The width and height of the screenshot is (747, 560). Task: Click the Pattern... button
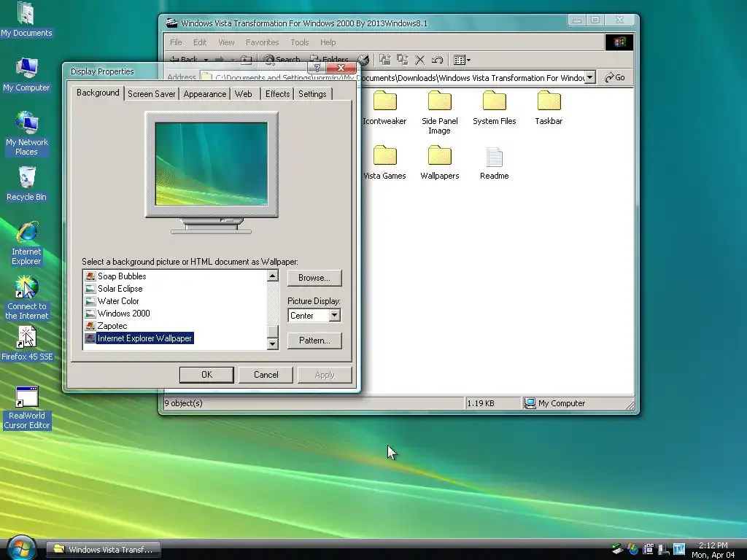pyautogui.click(x=314, y=341)
